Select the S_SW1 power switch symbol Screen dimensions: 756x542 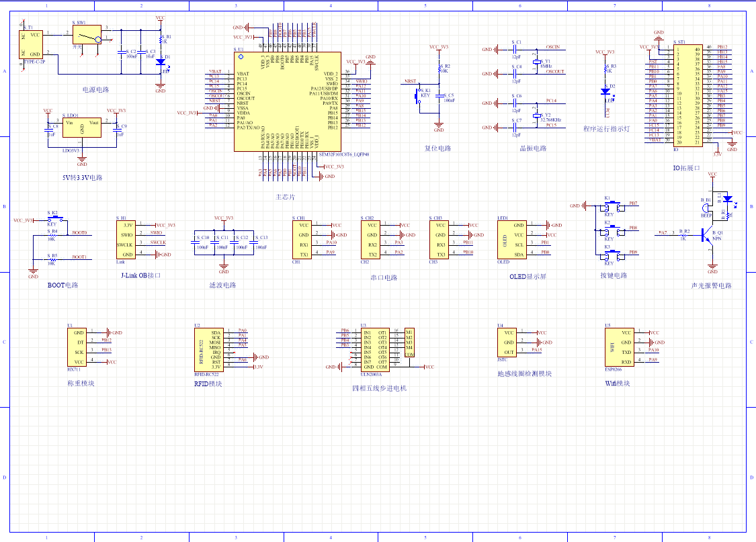[x=87, y=35]
